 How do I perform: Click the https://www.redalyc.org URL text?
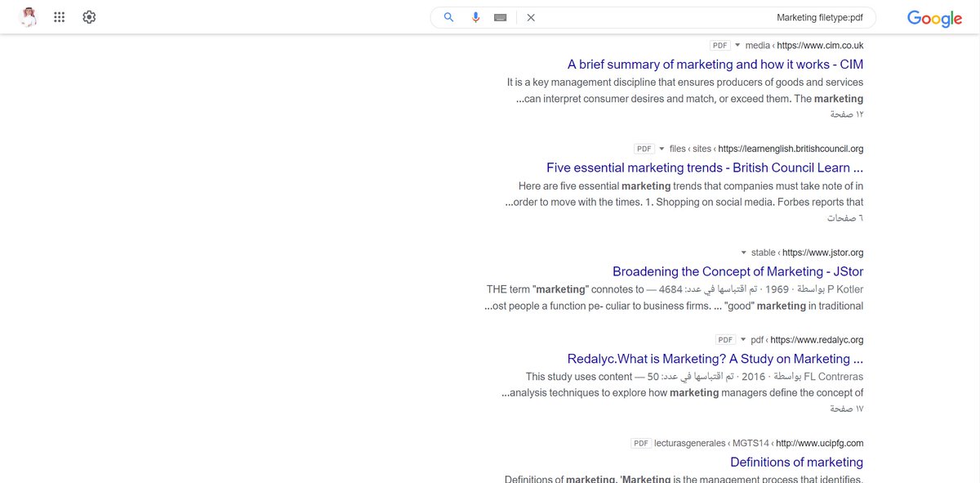click(x=817, y=340)
